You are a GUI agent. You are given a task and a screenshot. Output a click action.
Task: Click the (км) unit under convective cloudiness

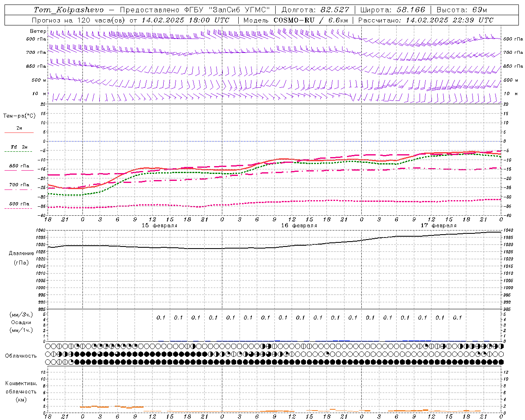click(21, 399)
